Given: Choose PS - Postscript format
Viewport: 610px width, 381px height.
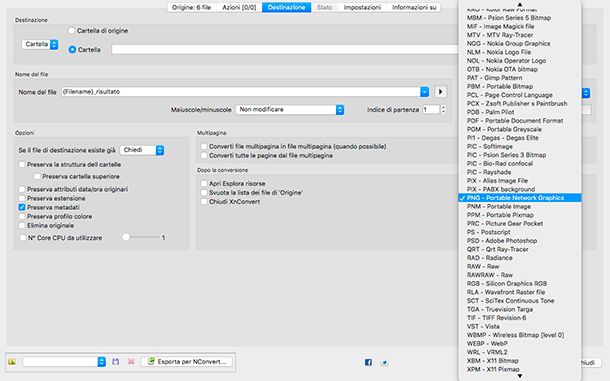Looking at the screenshot, I should tap(520, 232).
